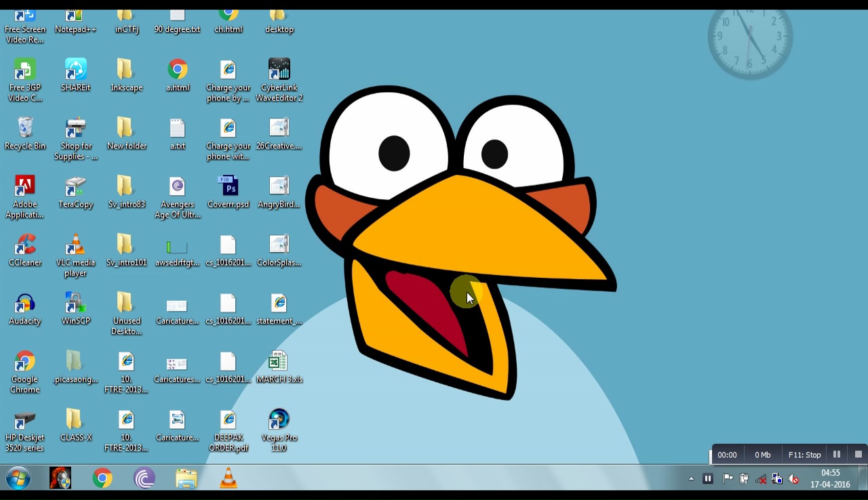Open Chrome from the taskbar
The height and width of the screenshot is (500, 868).
[102, 478]
